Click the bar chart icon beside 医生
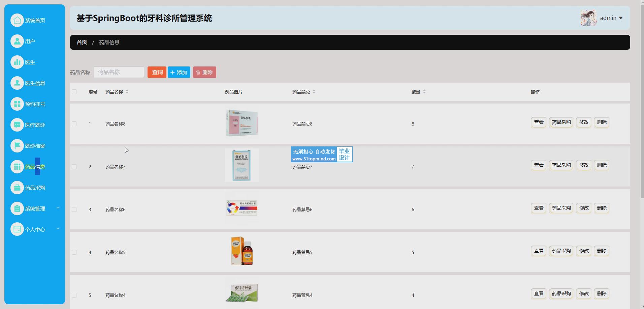Screen dimensions: 644x309 tap(17, 62)
